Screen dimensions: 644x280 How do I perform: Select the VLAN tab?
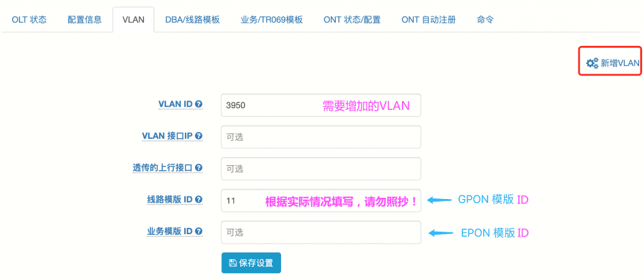point(133,19)
